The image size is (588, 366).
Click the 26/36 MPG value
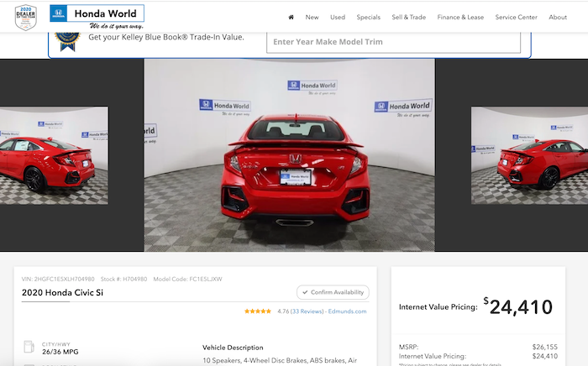[60, 352]
